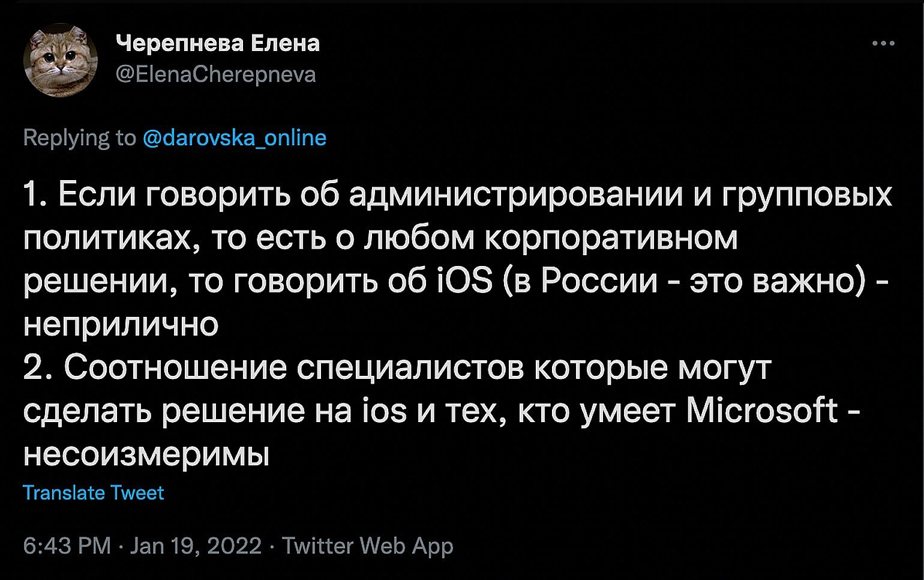The height and width of the screenshot is (580, 924).
Task: Follow the @darovska_online mention link
Action: [x=235, y=137]
